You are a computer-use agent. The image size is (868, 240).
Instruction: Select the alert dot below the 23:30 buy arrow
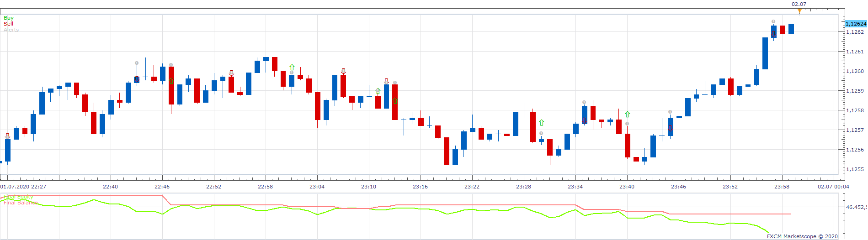click(x=541, y=133)
